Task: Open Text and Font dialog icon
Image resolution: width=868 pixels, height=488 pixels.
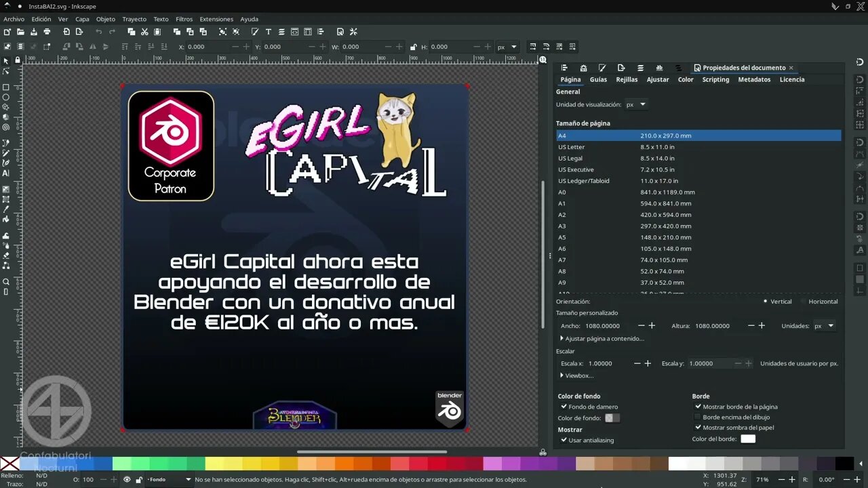Action: coord(269,32)
